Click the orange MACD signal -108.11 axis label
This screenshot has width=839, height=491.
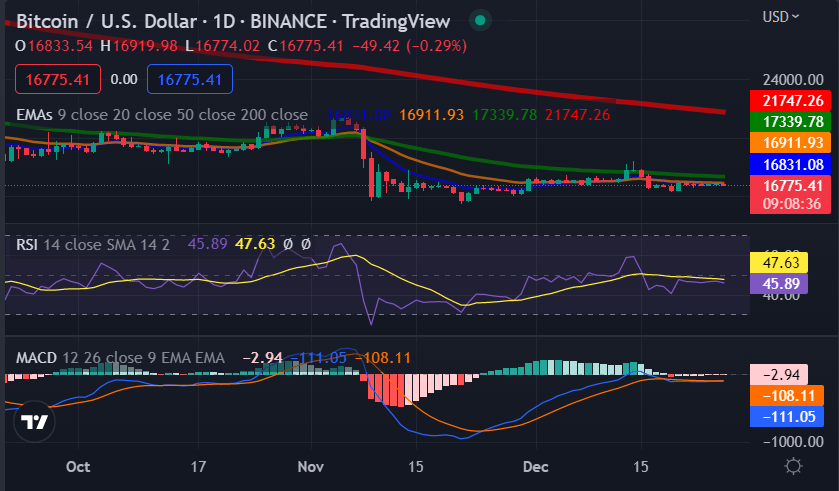(x=787, y=396)
